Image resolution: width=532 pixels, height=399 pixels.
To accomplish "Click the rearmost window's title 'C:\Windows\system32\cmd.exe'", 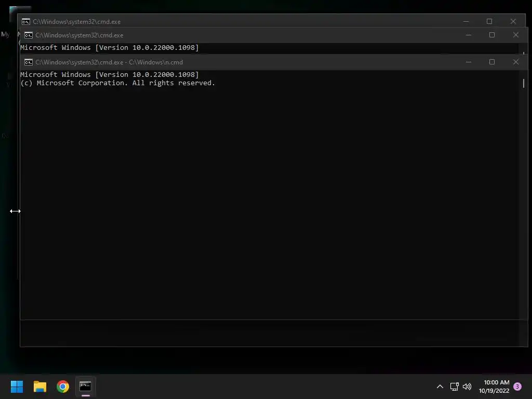I will pyautogui.click(x=77, y=22).
